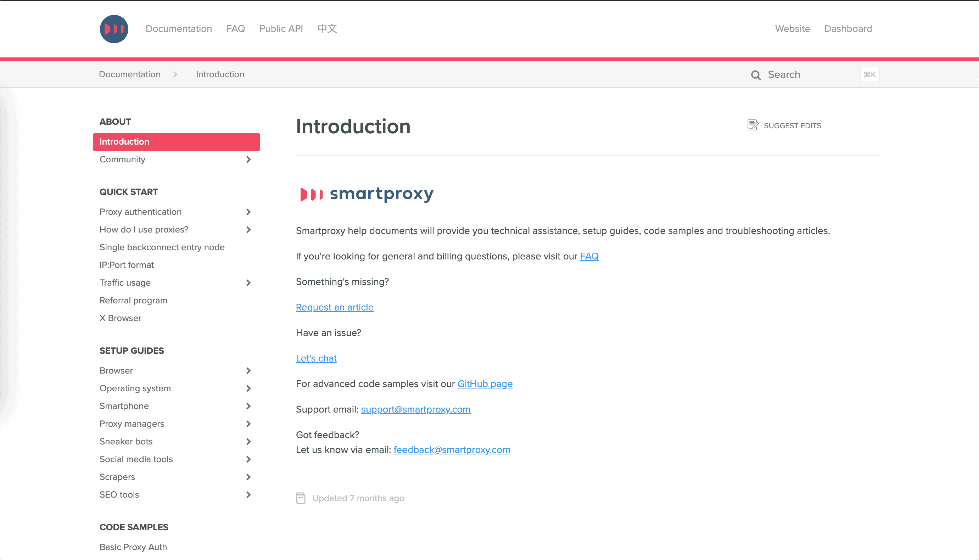
Task: Click the search magnifier icon
Action: pos(756,75)
